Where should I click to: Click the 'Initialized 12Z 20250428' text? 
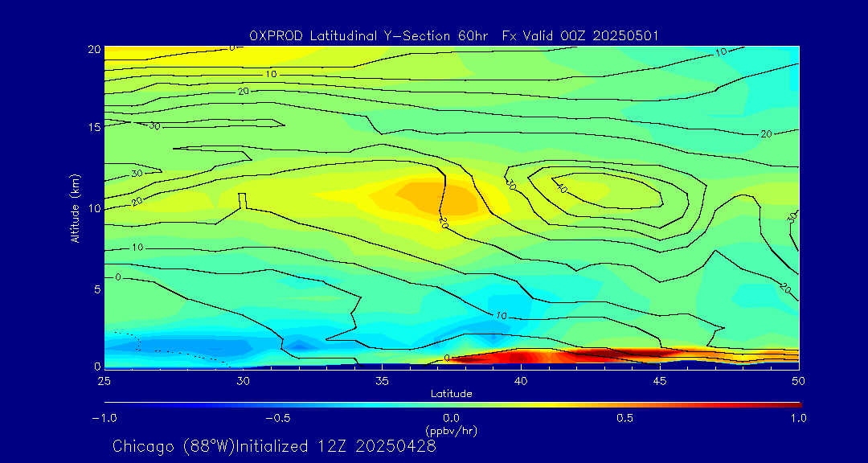click(336, 446)
